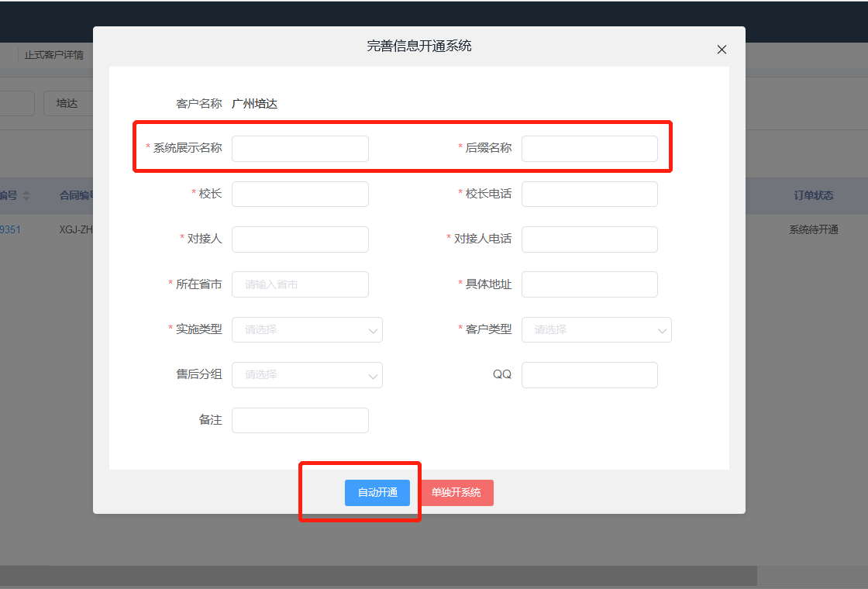This screenshot has width=868, height=589.
Task: Click the 系统展示名称 input field
Action: point(300,149)
